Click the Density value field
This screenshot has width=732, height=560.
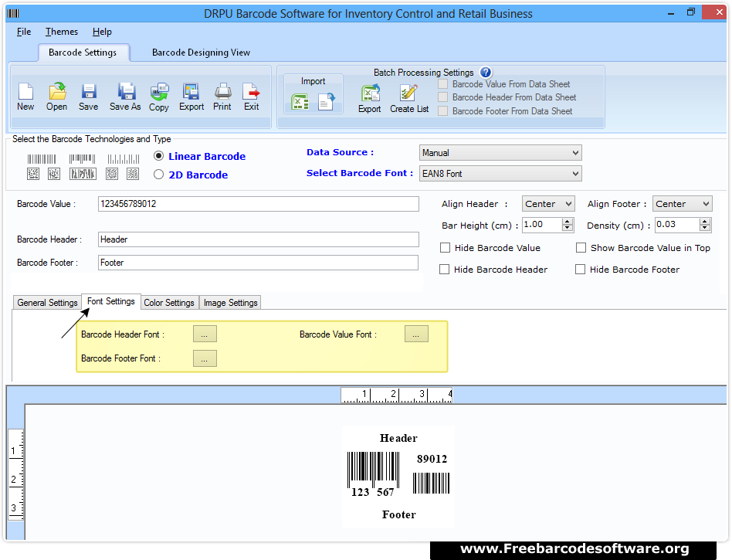click(677, 225)
